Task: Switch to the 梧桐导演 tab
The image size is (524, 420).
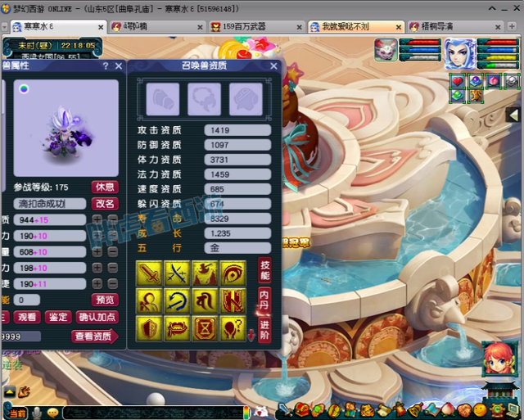Action: tap(454, 27)
